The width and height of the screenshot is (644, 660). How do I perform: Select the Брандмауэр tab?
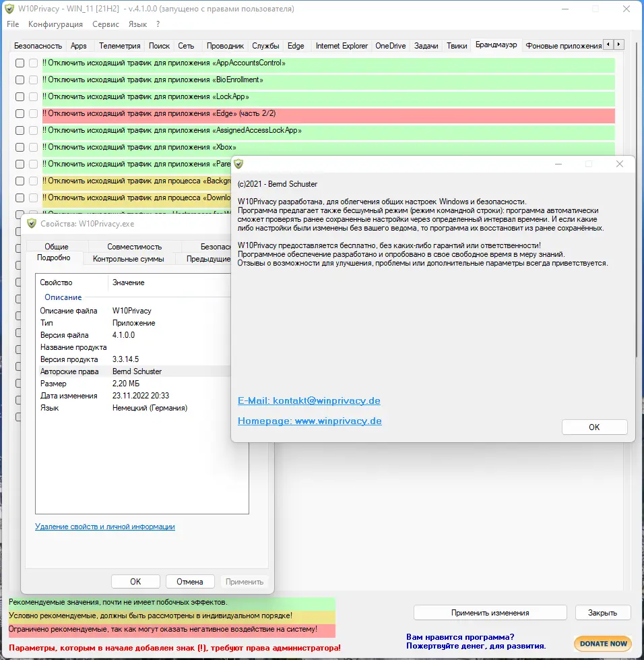[x=496, y=44]
